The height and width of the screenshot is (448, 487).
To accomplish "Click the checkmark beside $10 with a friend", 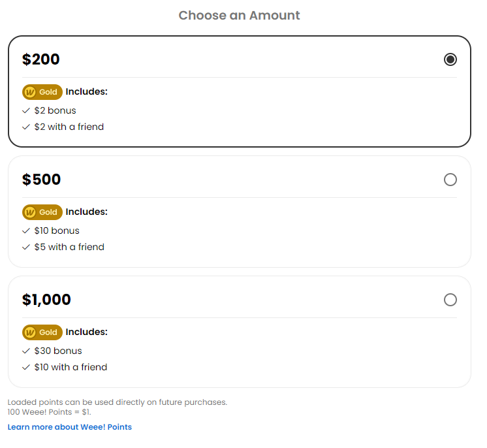I will click(26, 367).
